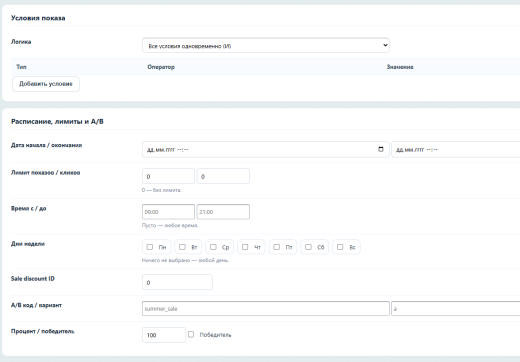
Task: Check the Вс weekday checkbox
Action: coord(340,247)
